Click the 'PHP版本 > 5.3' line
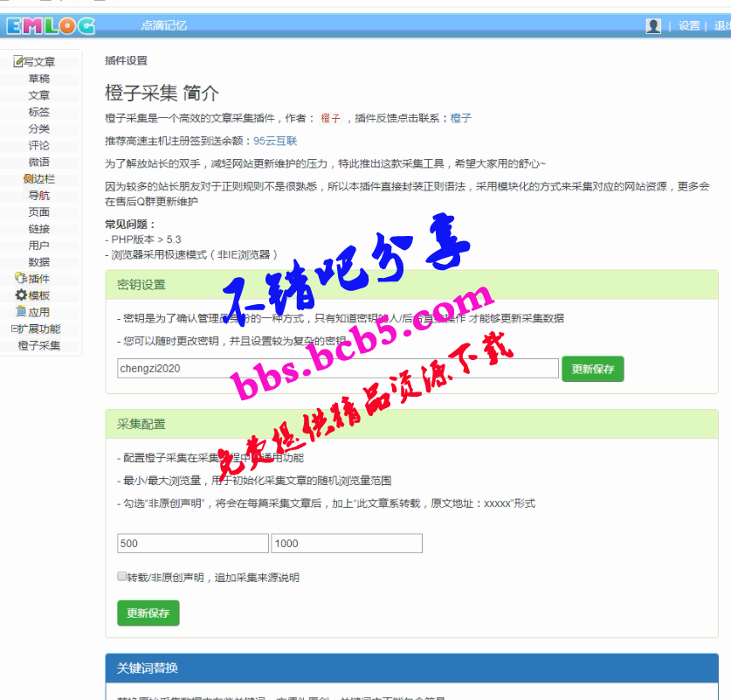Image resolution: width=731 pixels, height=700 pixels. pos(143,239)
